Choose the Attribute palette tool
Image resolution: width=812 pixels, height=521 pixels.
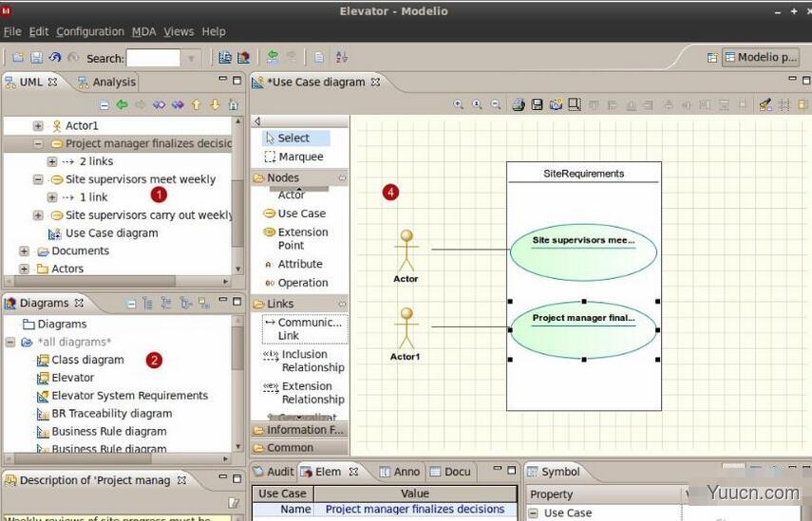(x=293, y=264)
